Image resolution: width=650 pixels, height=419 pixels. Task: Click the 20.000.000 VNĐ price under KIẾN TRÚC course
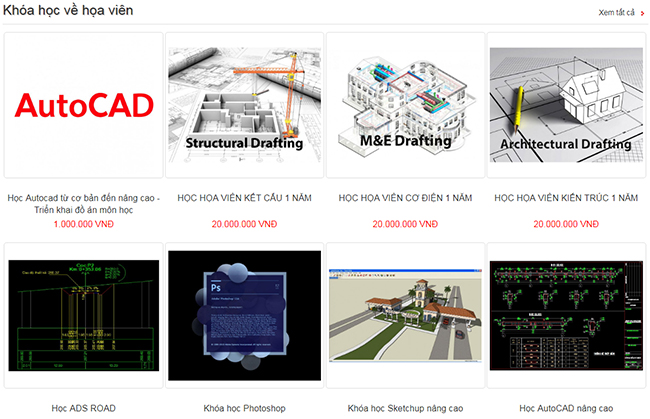pos(566,224)
